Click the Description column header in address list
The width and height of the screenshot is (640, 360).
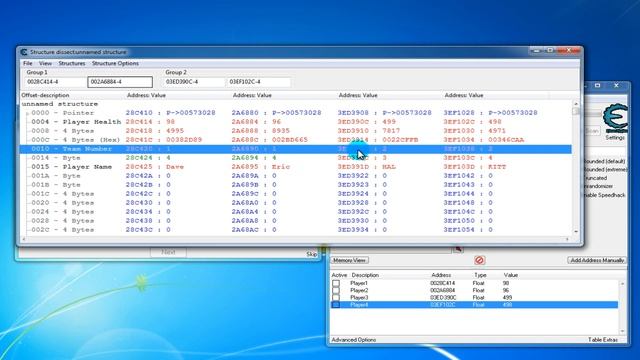point(365,275)
